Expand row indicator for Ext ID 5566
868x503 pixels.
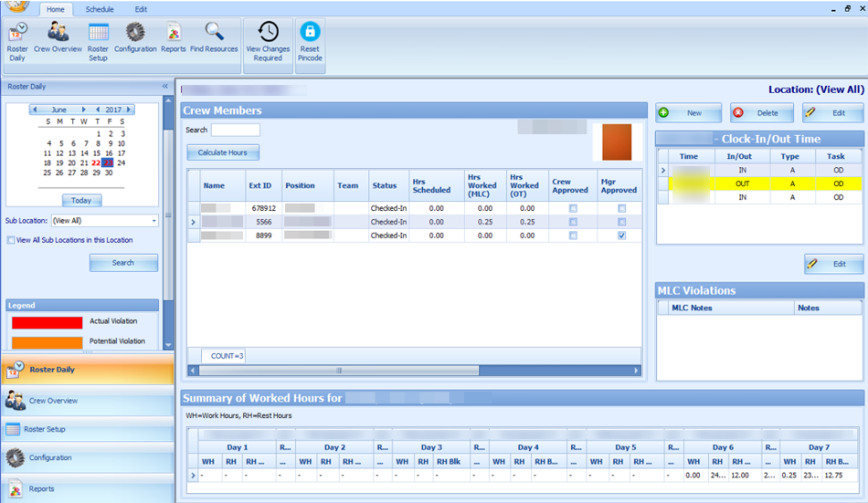(x=193, y=222)
